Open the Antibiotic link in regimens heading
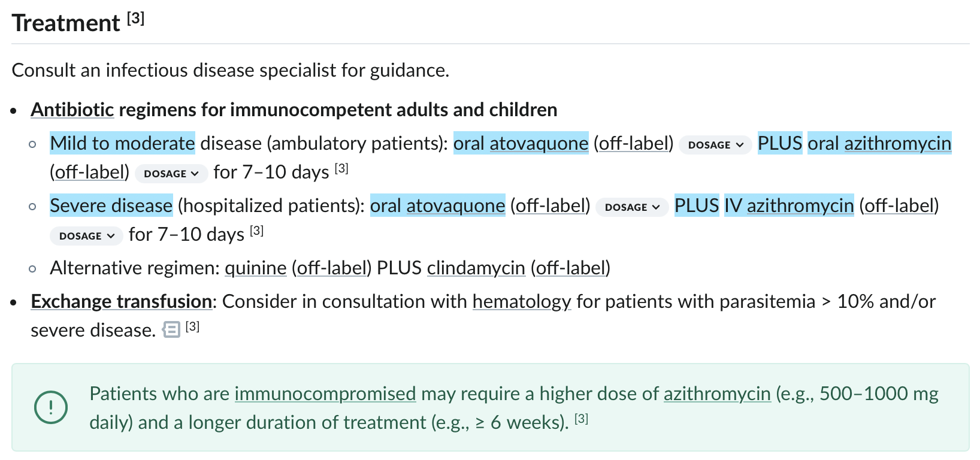The image size is (980, 460). point(72,110)
